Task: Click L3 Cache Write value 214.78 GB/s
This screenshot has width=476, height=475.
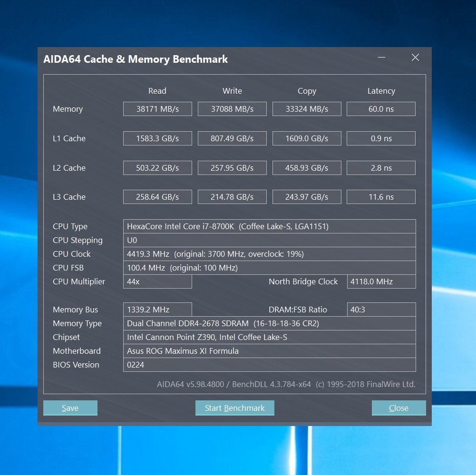Action: click(x=232, y=197)
